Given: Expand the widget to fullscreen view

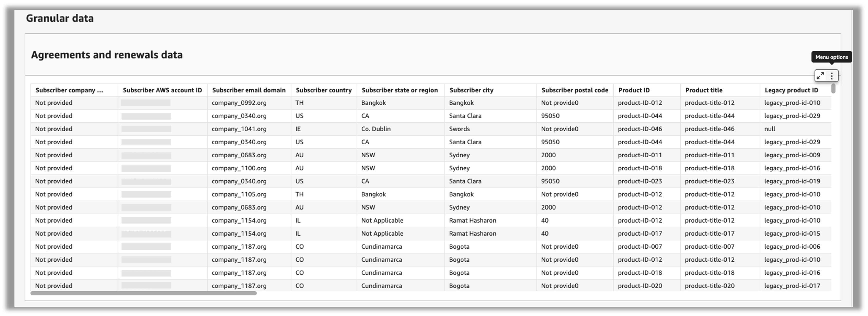Looking at the screenshot, I should click(x=821, y=75).
